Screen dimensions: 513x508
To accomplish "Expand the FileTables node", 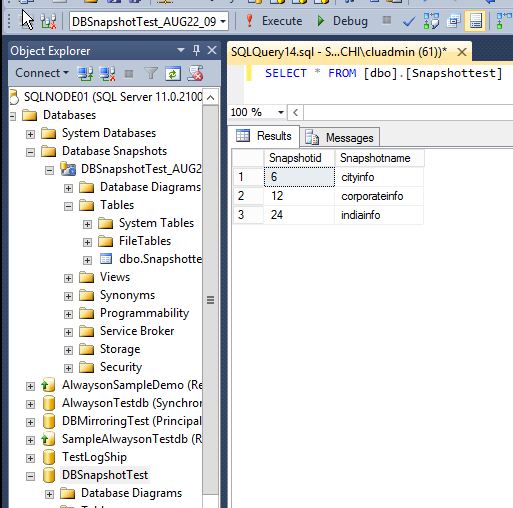I will [87, 242].
